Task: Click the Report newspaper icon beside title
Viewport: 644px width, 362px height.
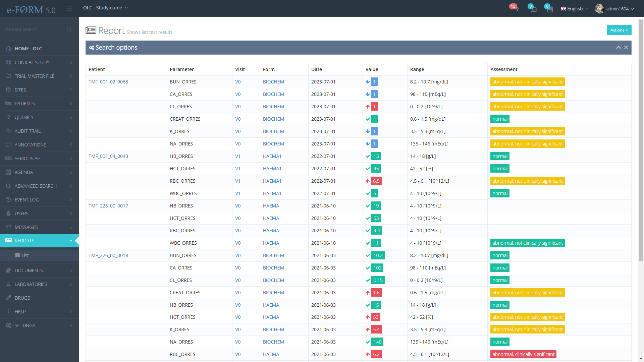Action: (x=91, y=31)
